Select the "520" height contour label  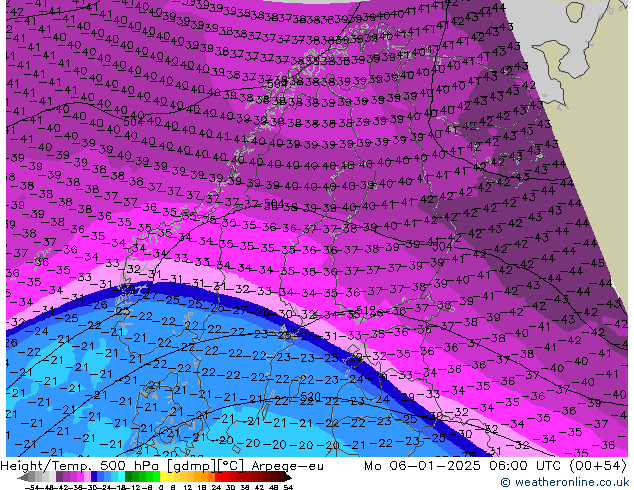(311, 396)
